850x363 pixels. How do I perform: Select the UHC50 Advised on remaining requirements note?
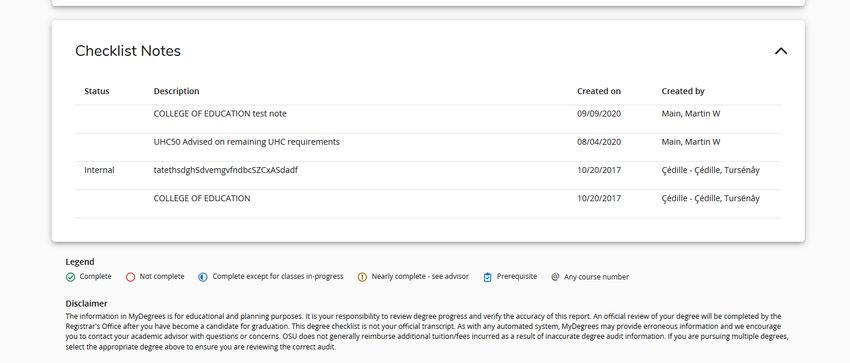(247, 142)
